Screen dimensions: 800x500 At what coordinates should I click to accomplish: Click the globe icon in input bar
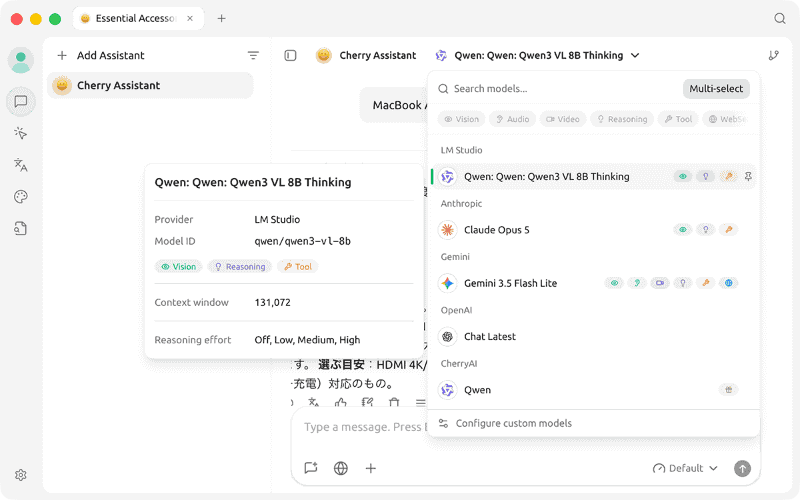pos(341,468)
